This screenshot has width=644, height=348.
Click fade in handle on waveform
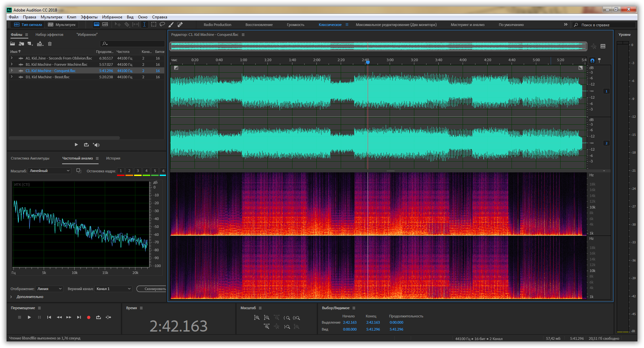(x=176, y=68)
